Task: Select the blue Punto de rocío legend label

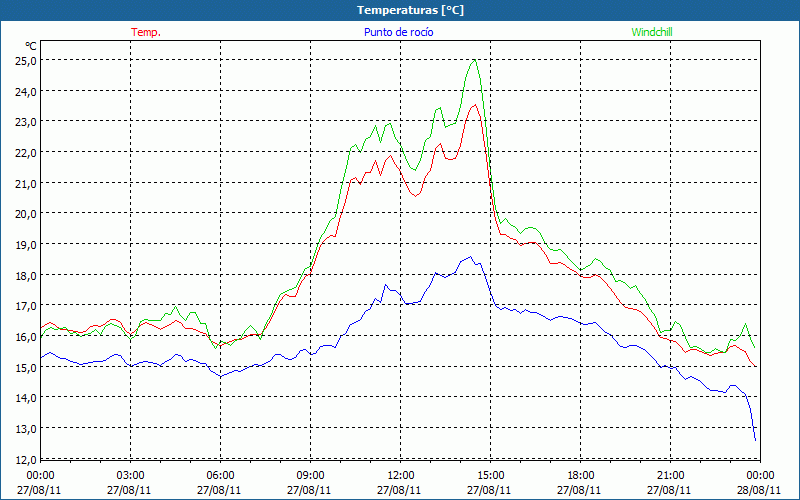Action: [x=398, y=32]
